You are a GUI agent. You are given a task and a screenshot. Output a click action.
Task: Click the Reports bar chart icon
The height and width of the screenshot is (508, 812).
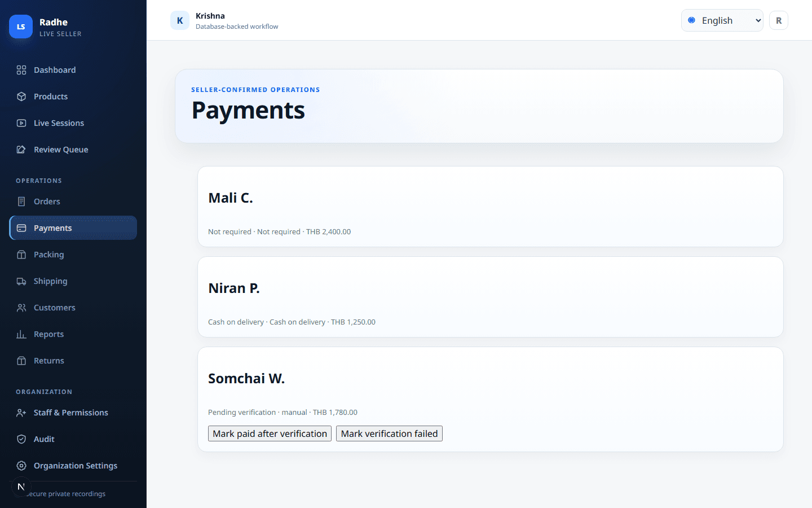point(21,334)
